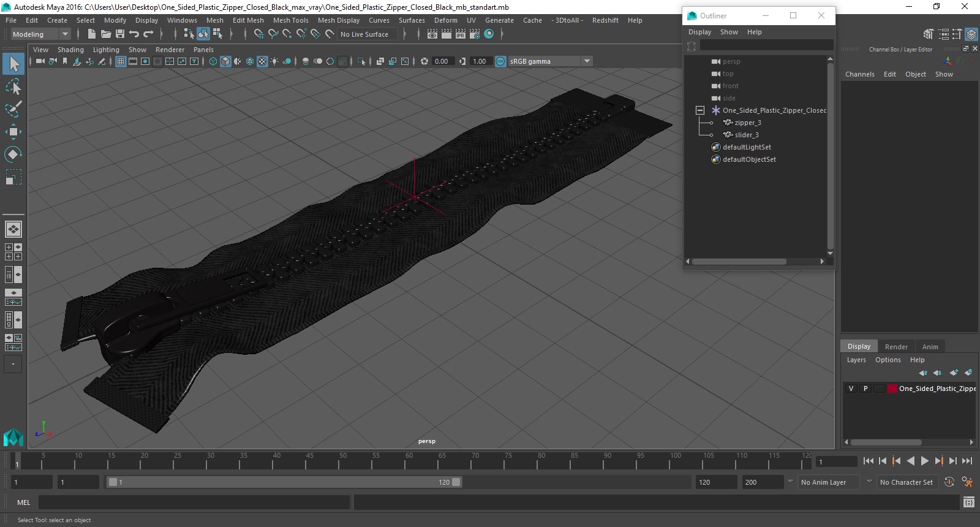Open Render Settings icon
The image size is (980, 527).
475,34
